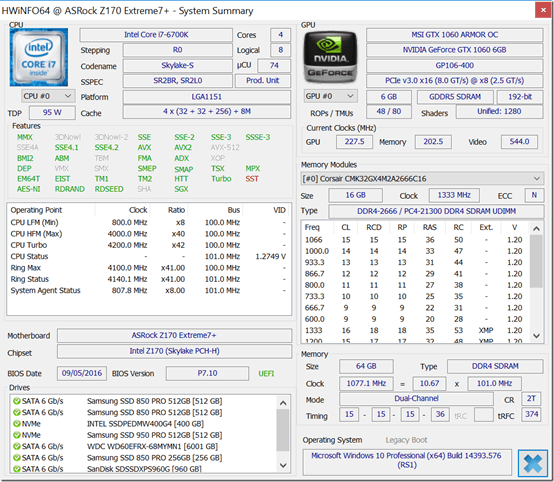
Task: Click the module size 16 GB field
Action: coord(355,195)
